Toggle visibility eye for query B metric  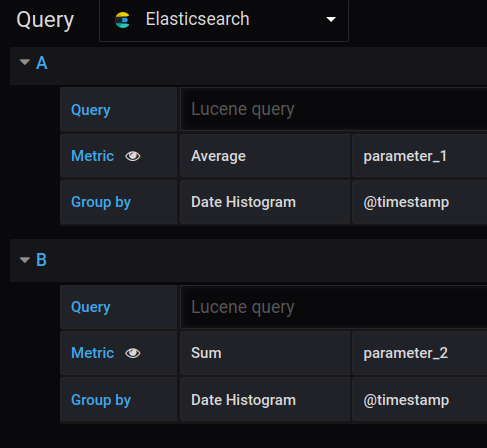tap(133, 353)
